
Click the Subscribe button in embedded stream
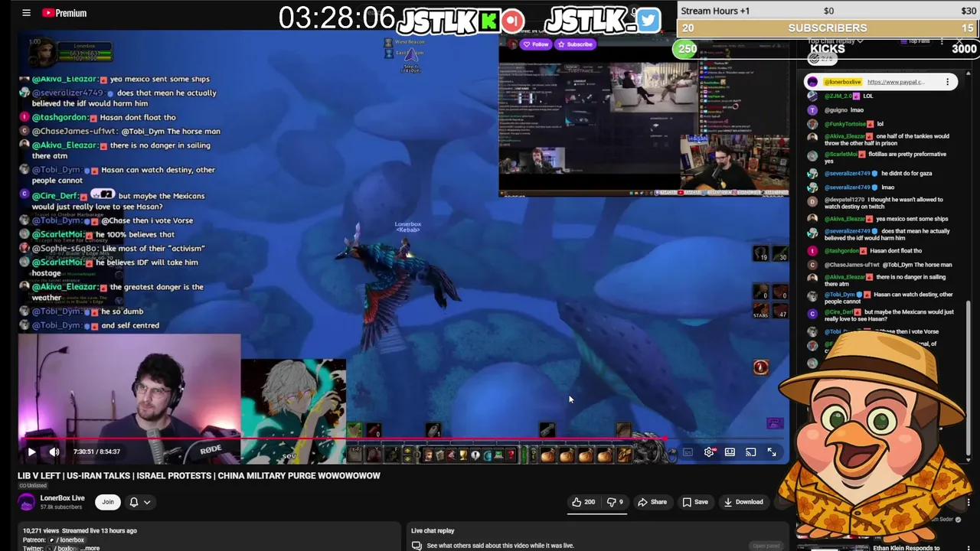576,44
